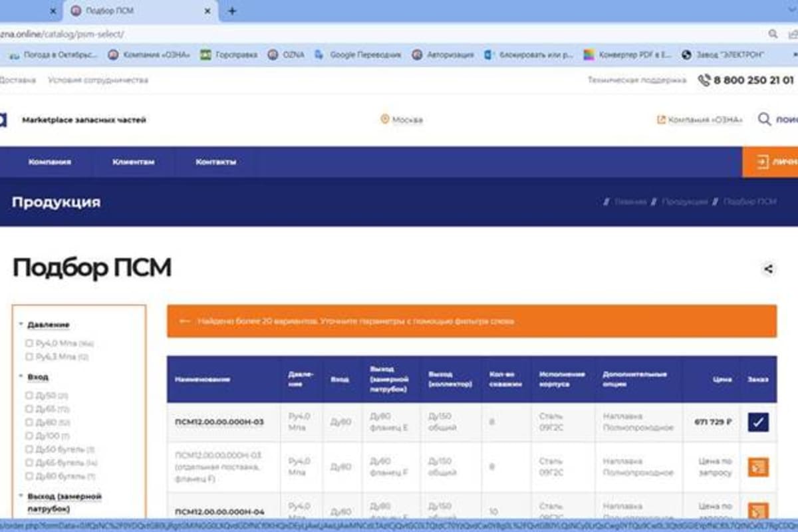This screenshot has width=798, height=532.
Task: Open OZNA bookmark
Action: click(287, 55)
